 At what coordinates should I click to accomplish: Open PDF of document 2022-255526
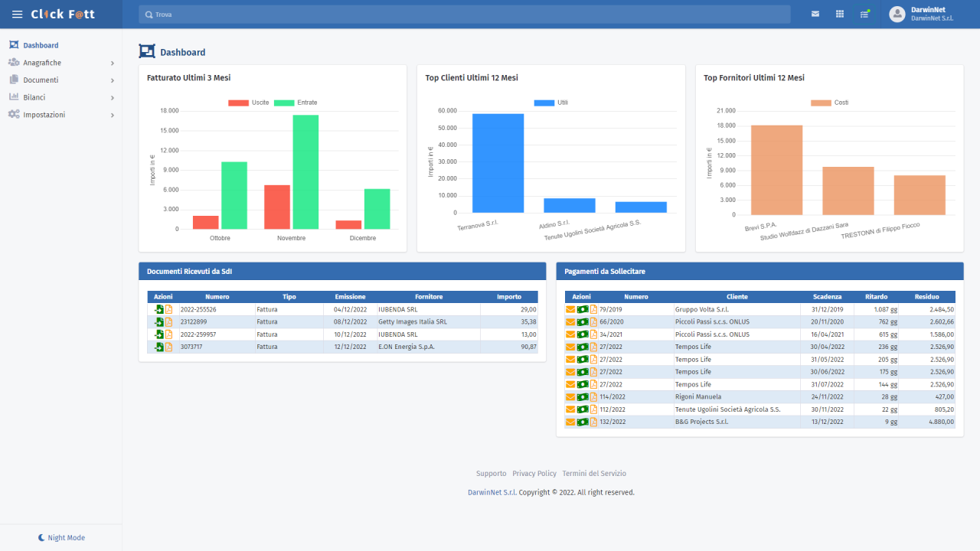[169, 309]
